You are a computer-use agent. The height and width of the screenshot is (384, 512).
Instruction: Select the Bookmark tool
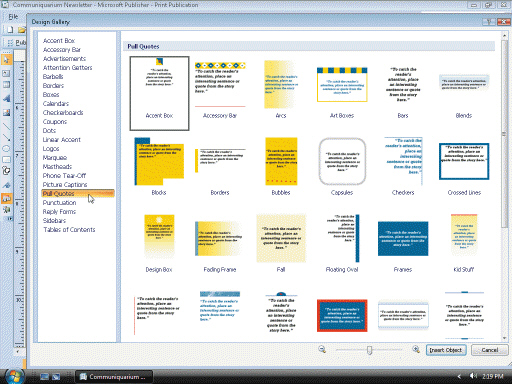point(6,185)
